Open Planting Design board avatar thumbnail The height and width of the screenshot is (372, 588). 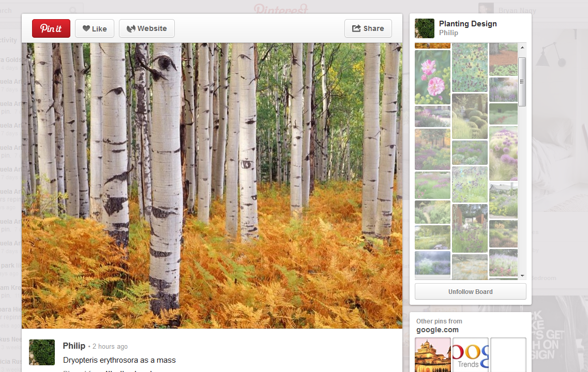tap(425, 28)
